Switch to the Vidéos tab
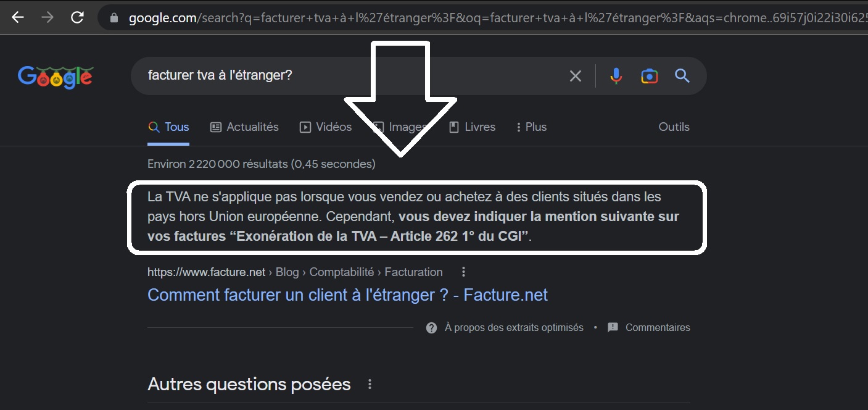This screenshot has height=410, width=868. click(326, 127)
